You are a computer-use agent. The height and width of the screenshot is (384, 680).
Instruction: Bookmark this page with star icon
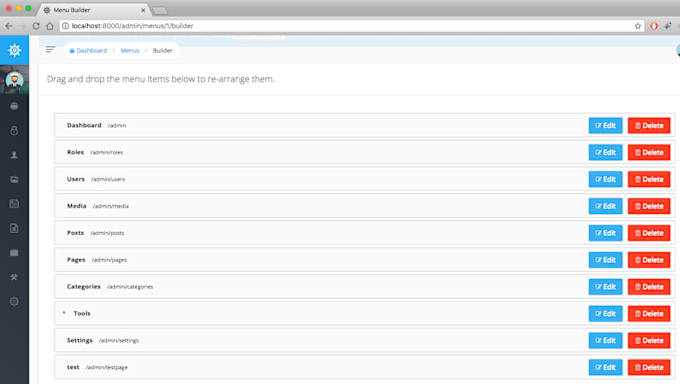coord(638,26)
